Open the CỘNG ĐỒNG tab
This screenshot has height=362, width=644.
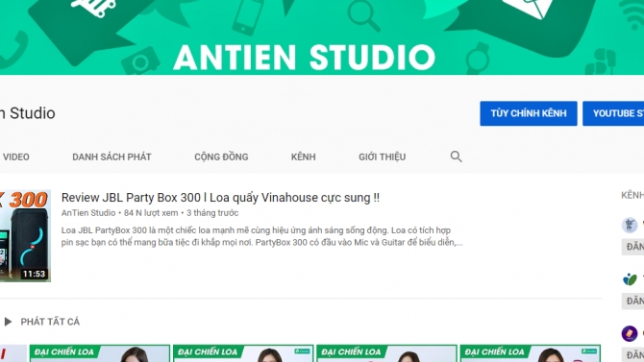[x=221, y=157]
